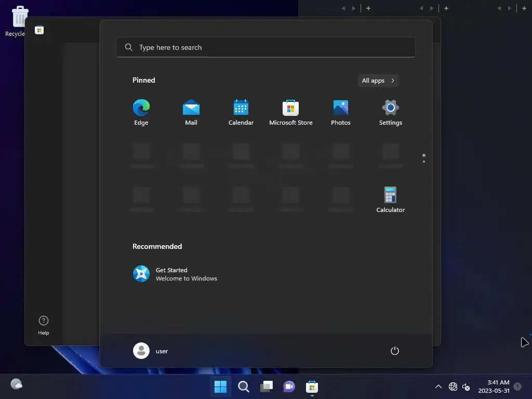Click the Type here to search box
532x399 pixels.
coord(266,47)
